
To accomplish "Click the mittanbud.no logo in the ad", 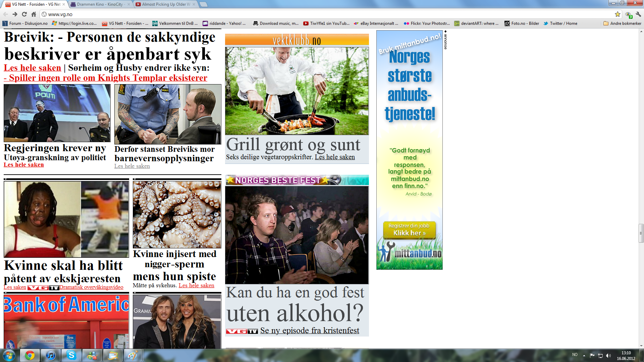I will pyautogui.click(x=410, y=252).
